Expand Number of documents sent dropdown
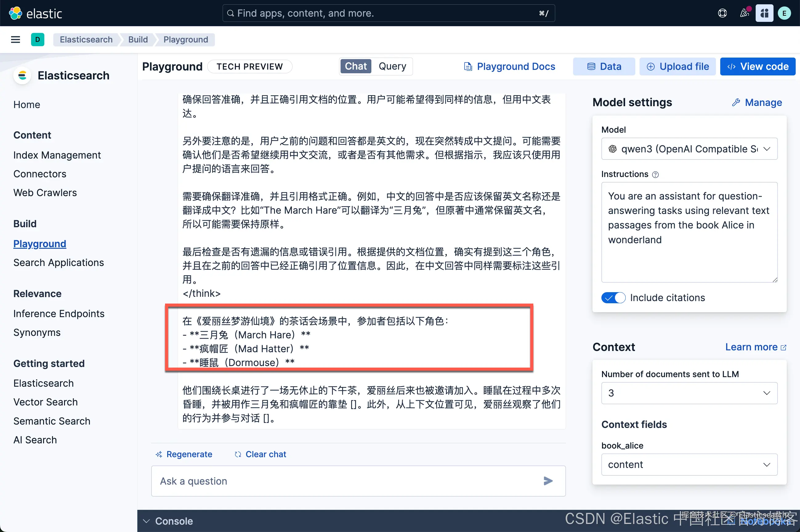This screenshot has width=800, height=532. [689, 393]
